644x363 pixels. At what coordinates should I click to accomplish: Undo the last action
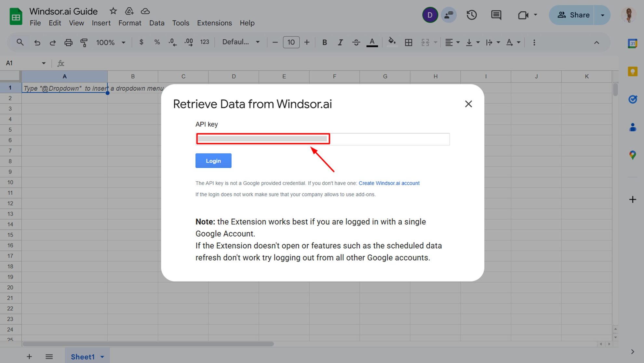pos(37,42)
